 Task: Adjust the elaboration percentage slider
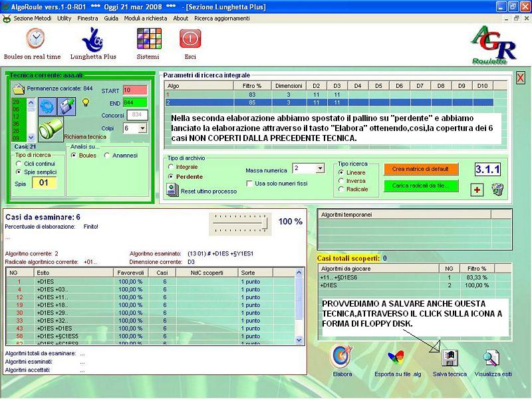pyautogui.click(x=265, y=223)
